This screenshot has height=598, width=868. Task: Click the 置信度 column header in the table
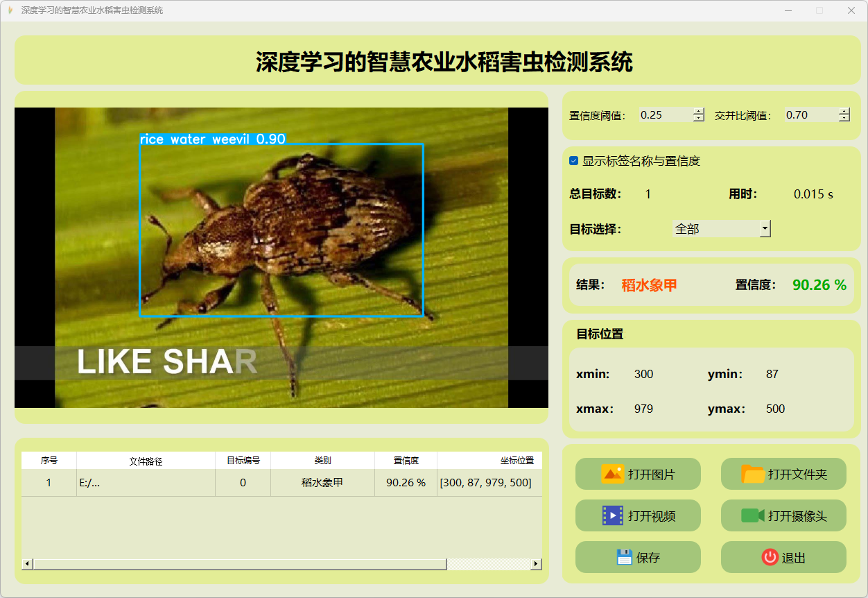pyautogui.click(x=406, y=461)
